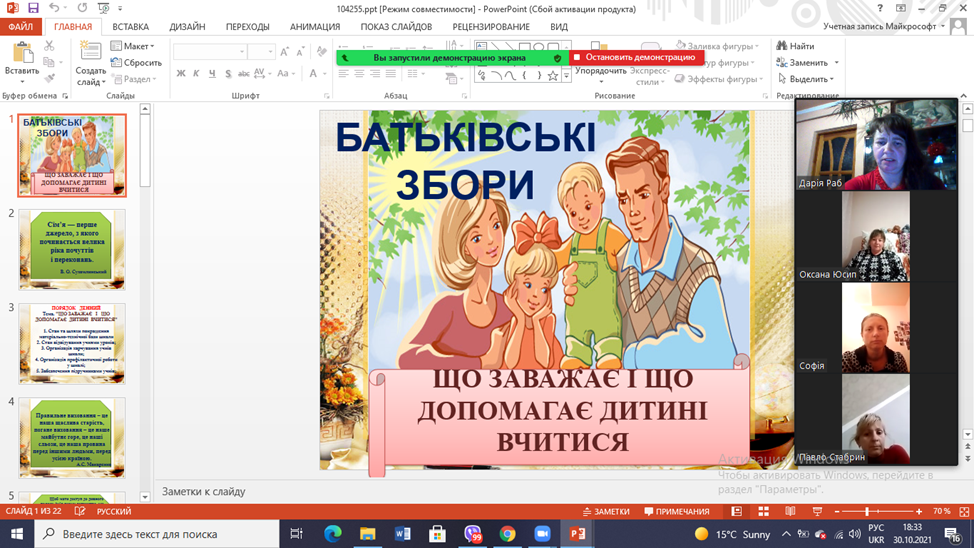The image size is (974, 548).
Task: Open Microsoft Edge from the taskbar
Action: 333,534
